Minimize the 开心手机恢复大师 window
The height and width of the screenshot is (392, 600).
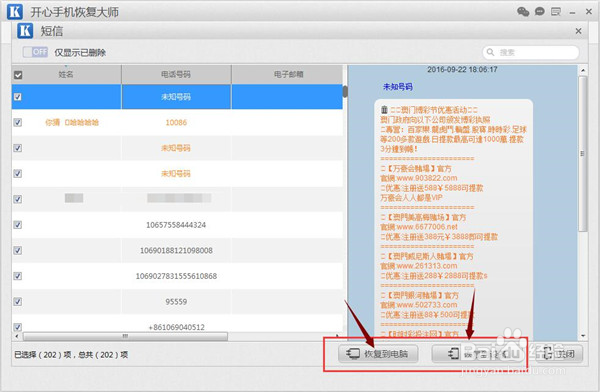[x=572, y=13]
